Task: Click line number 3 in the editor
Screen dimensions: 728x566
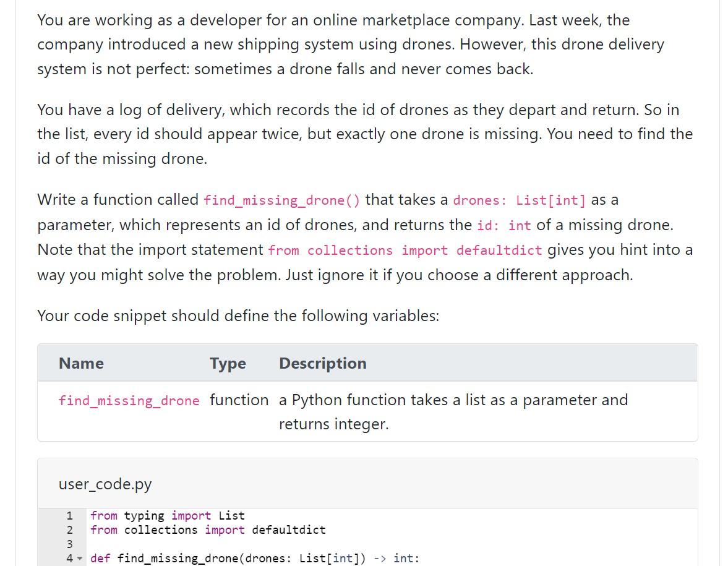Action: point(69,544)
